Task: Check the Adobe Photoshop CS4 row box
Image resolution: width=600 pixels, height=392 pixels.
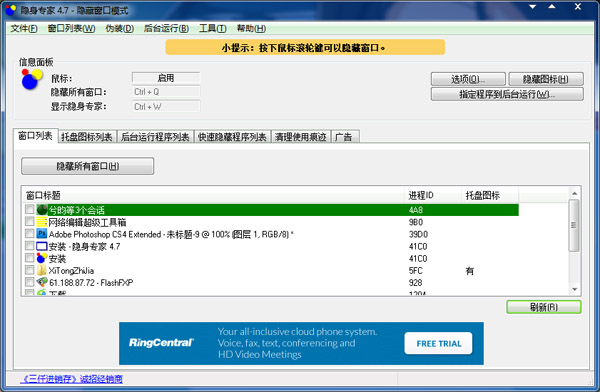Action: pyautogui.click(x=29, y=234)
